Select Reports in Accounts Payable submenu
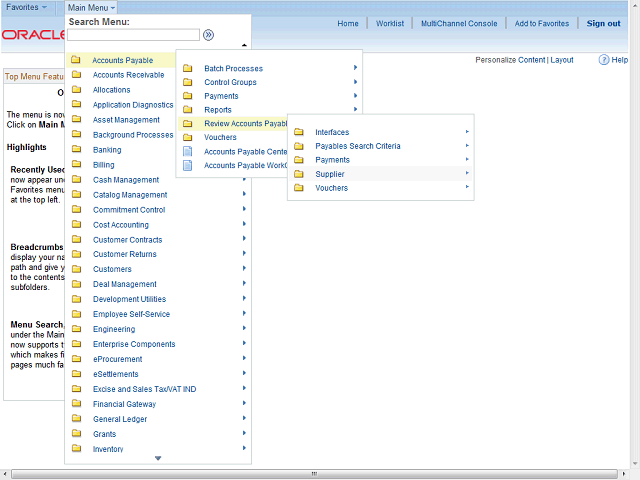Image resolution: width=640 pixels, height=480 pixels. (218, 110)
